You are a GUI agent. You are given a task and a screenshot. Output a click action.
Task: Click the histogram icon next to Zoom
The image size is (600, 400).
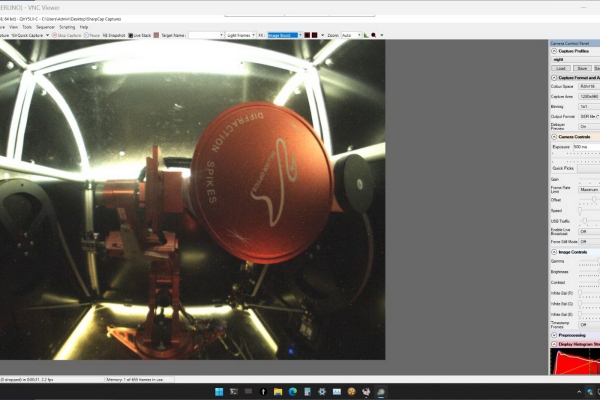tap(366, 35)
